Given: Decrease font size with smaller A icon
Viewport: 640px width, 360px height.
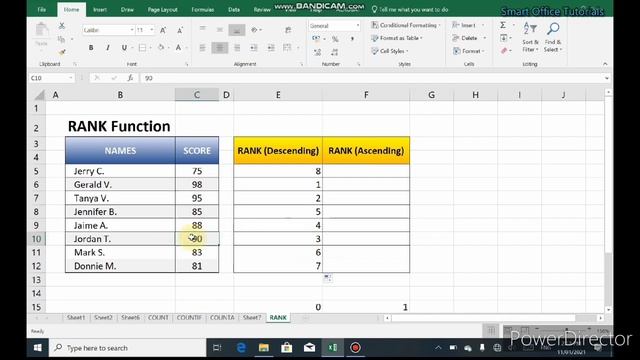Looking at the screenshot, I should 180,30.
